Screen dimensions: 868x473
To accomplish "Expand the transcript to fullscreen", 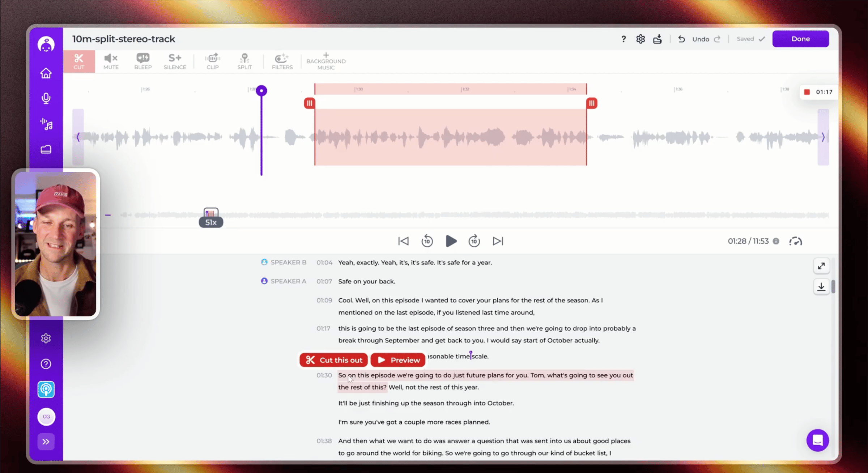I will [821, 266].
